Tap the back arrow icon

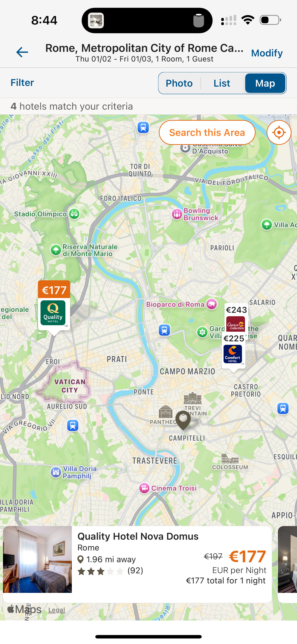pos(22,52)
